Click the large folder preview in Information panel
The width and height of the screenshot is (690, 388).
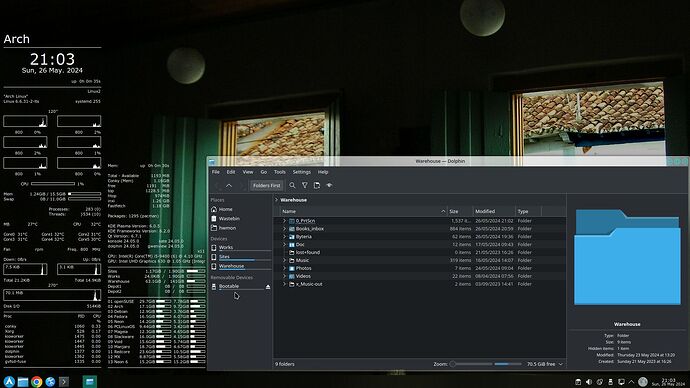[627, 257]
